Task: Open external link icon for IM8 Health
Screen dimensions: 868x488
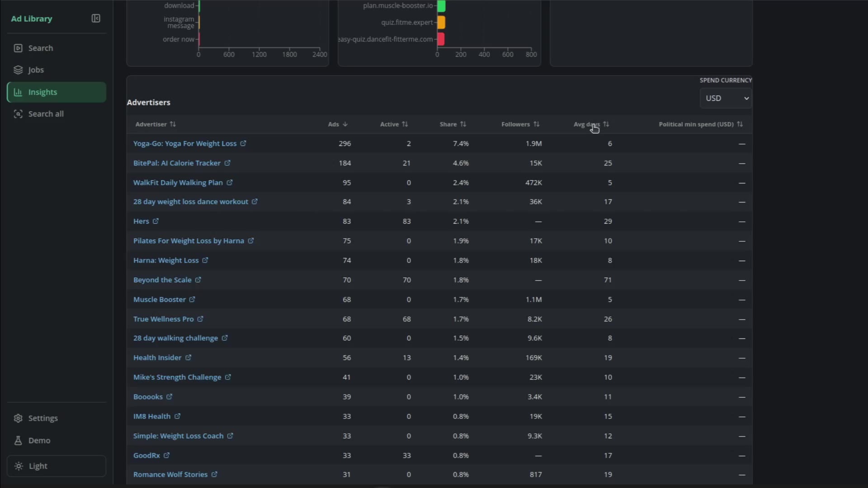Action: tap(177, 416)
